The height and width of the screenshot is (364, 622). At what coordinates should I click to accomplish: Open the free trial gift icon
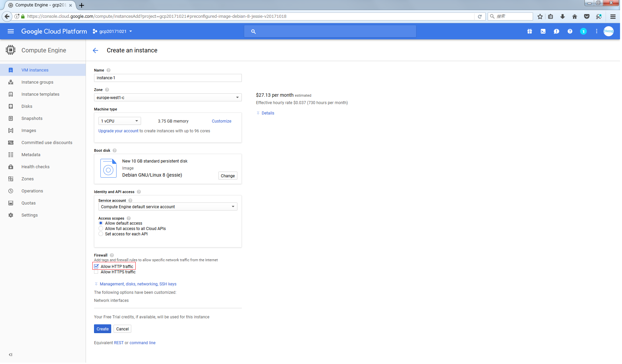point(530,31)
